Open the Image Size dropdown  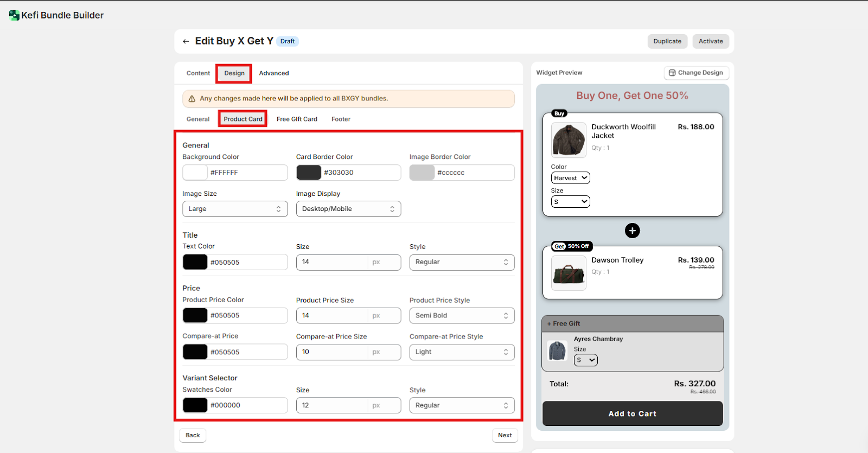point(235,209)
